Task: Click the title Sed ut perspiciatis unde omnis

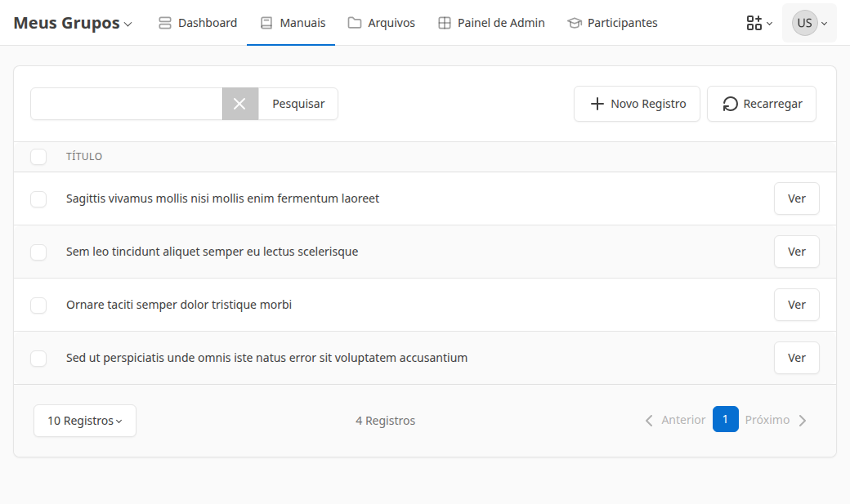Action: (x=266, y=358)
